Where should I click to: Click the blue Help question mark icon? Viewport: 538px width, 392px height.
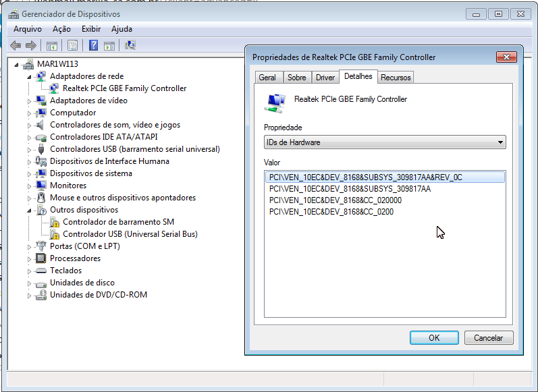click(x=93, y=45)
